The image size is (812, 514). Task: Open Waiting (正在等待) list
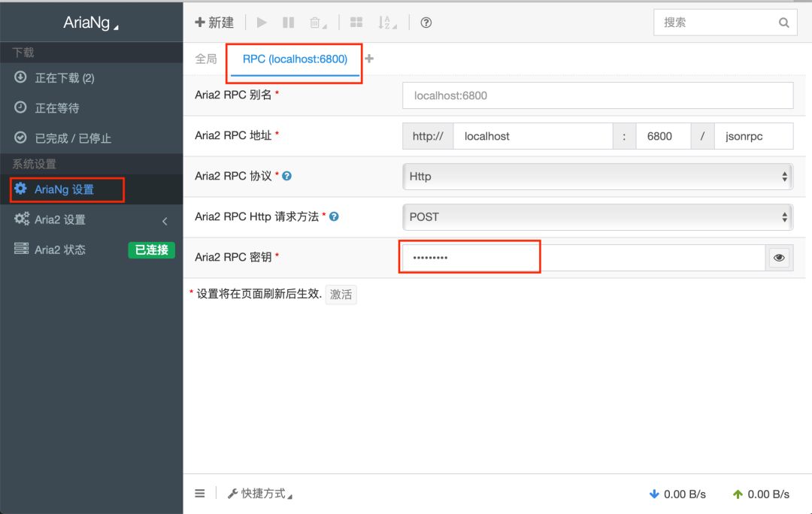click(x=91, y=107)
